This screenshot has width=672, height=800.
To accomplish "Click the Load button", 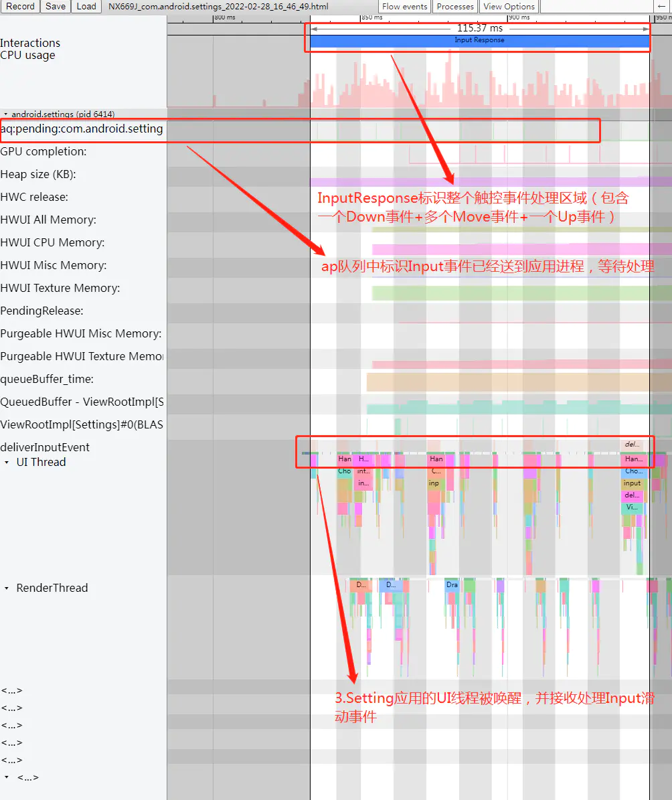I will tap(86, 6).
